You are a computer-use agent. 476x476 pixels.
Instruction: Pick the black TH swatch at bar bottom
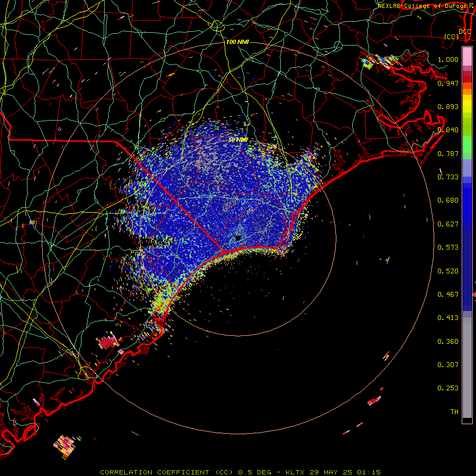pyautogui.click(x=467, y=420)
